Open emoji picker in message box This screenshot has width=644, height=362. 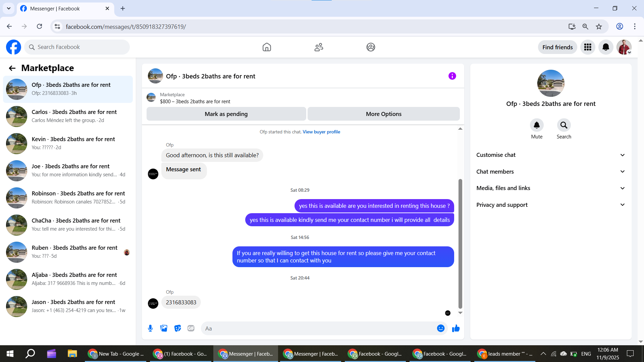tap(441, 328)
